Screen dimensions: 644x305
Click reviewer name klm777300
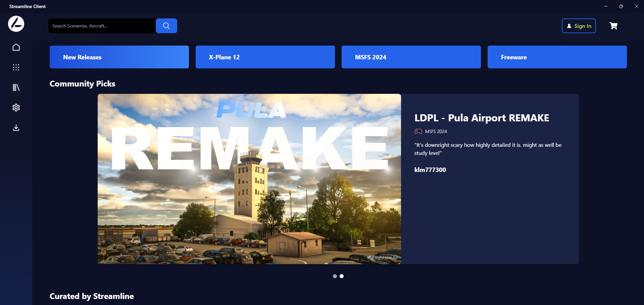[430, 170]
